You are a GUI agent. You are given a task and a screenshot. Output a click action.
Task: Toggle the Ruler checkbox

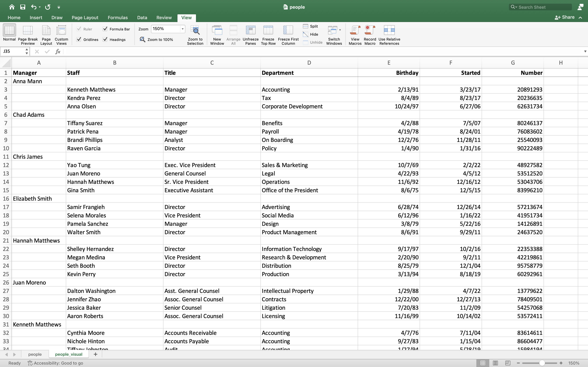79,28
